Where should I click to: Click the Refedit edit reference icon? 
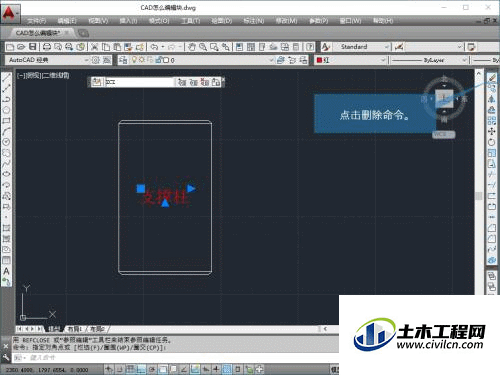96,82
